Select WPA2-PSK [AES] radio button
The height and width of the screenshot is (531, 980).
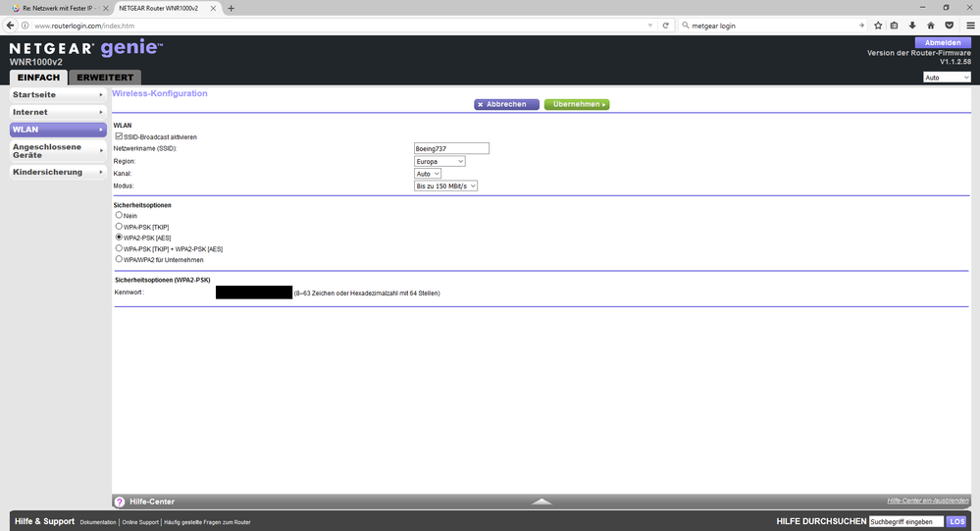pos(119,238)
